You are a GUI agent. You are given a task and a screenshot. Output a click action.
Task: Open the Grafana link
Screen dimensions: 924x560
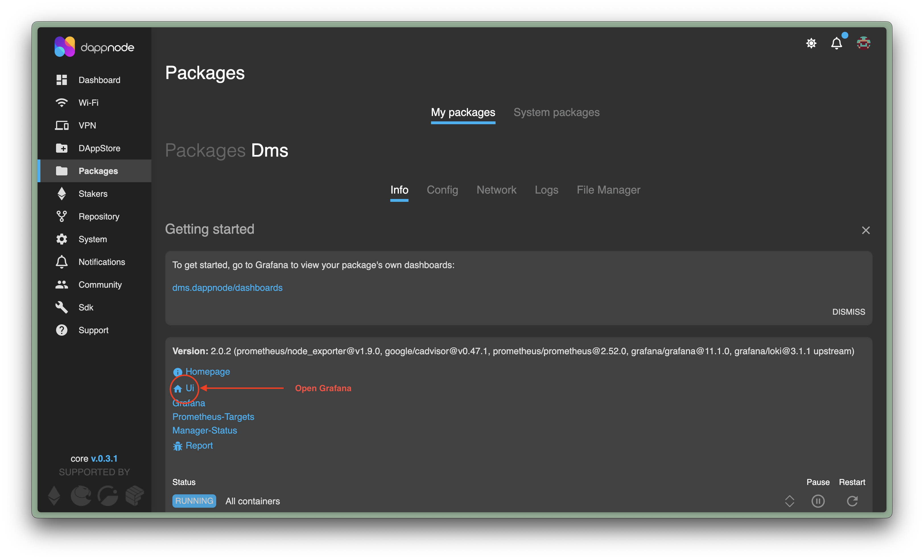(189, 403)
